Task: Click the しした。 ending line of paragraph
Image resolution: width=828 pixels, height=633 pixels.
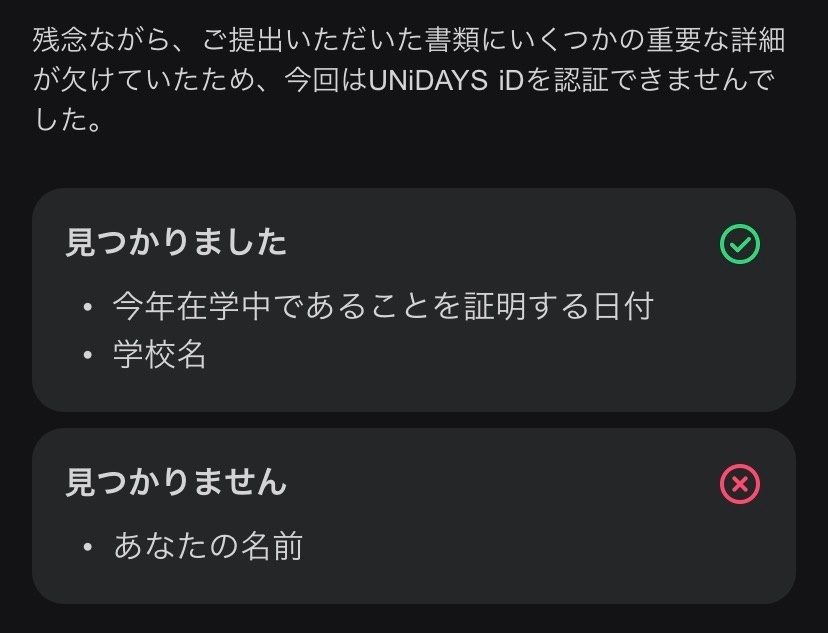Action: (68, 120)
